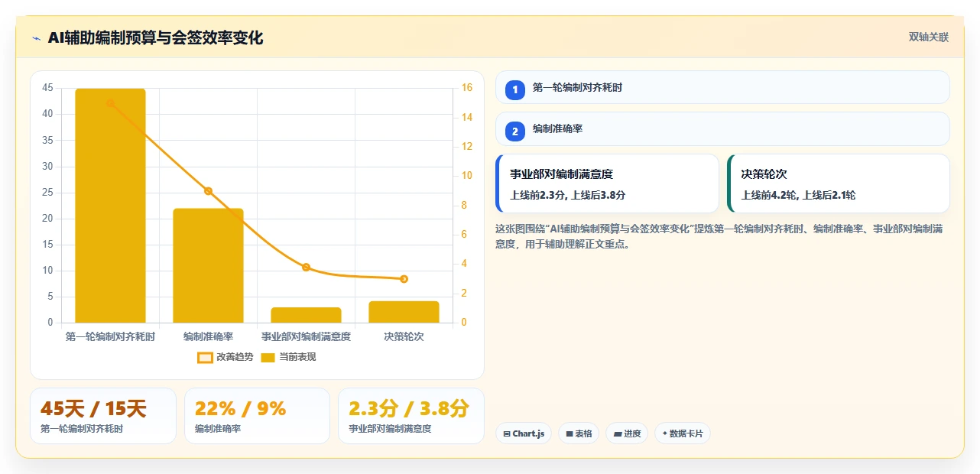Screen dimensions: 980x474
Task: Click the text 上线前4.2轮, 上线后2.1轮
Action: 799,195
